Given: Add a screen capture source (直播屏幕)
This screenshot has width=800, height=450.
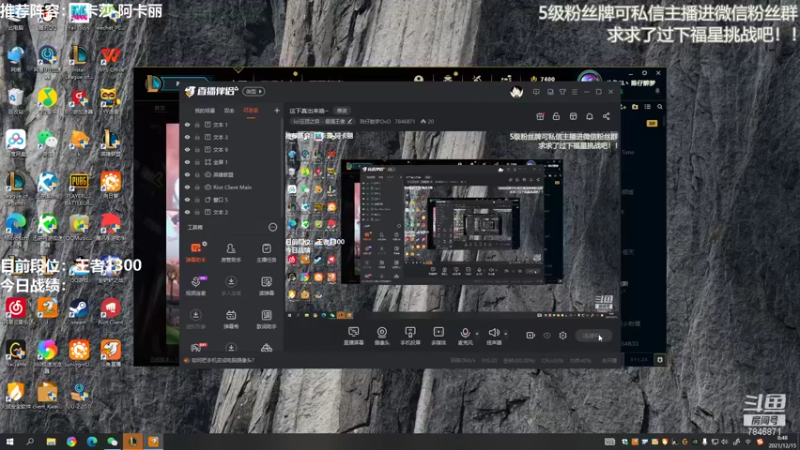Looking at the screenshot, I should [353, 336].
